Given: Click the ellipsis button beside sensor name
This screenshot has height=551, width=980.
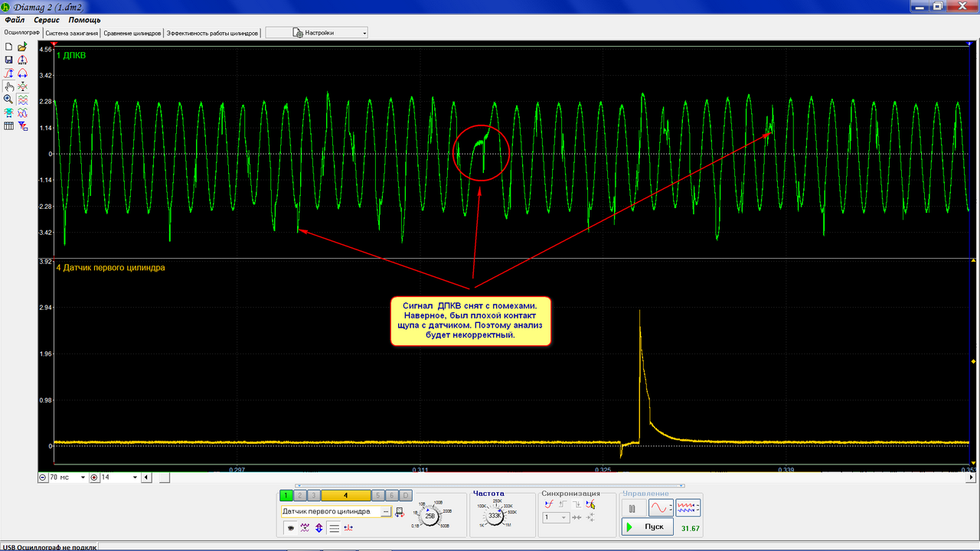Looking at the screenshot, I should (x=386, y=511).
